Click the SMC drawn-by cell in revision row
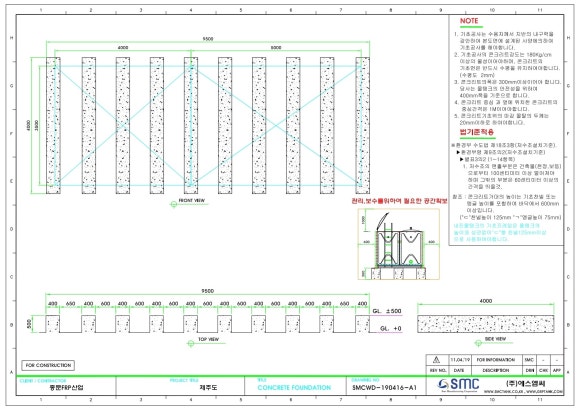580x410 pixels. [x=529, y=360]
